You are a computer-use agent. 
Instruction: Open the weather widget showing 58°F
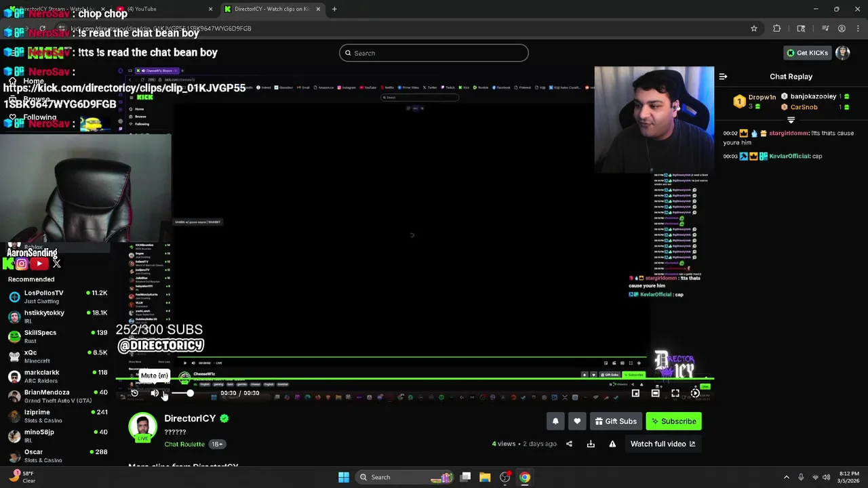point(22,477)
